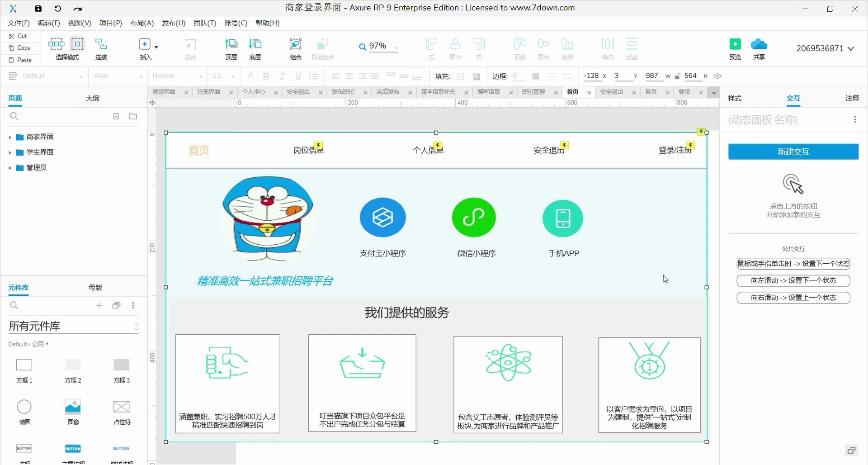868x465 pixels.
Task: Select the intersected selection mode icon
Action: tap(57, 44)
